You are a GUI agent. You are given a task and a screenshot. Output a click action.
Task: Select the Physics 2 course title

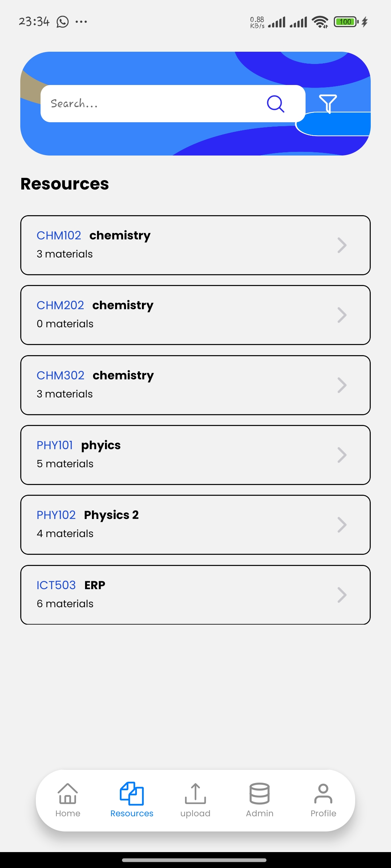pyautogui.click(x=111, y=515)
